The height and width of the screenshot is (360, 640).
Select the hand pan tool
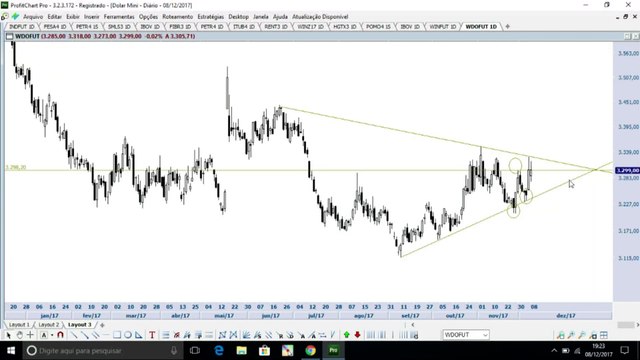tap(19, 335)
